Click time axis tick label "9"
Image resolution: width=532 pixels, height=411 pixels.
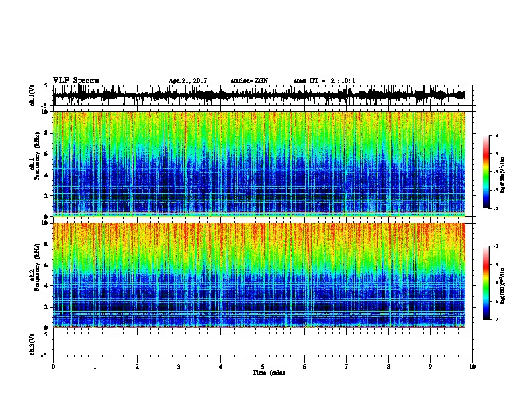430,367
